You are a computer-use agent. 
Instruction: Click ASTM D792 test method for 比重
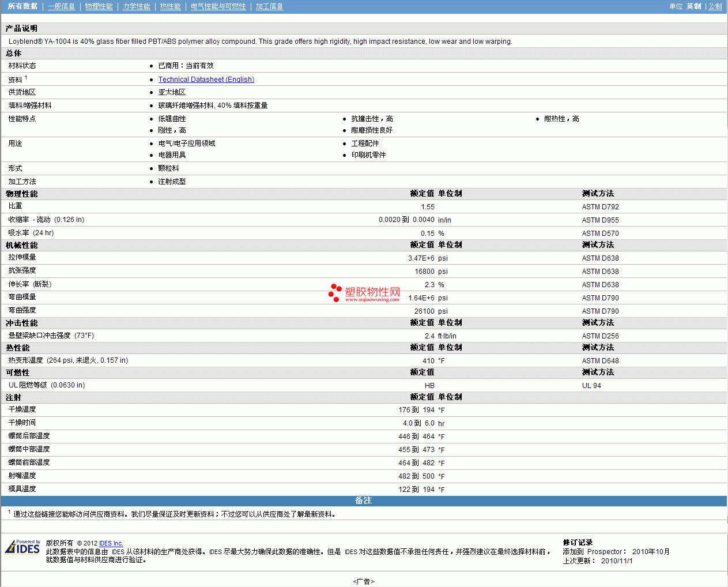(x=600, y=207)
